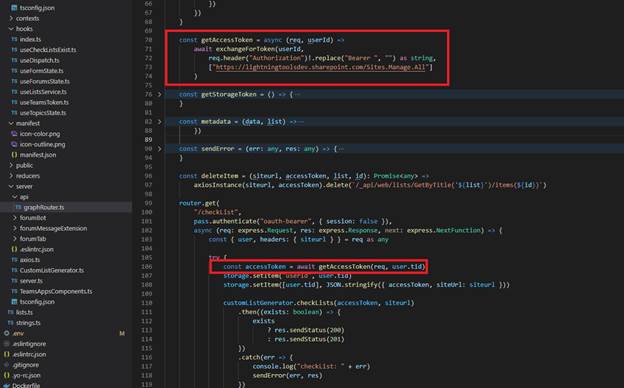Click "/checklist" route string

coord(217,212)
